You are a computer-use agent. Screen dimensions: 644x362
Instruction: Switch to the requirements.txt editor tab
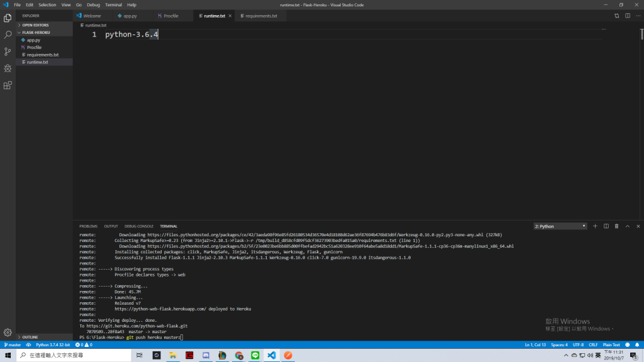(261, 16)
